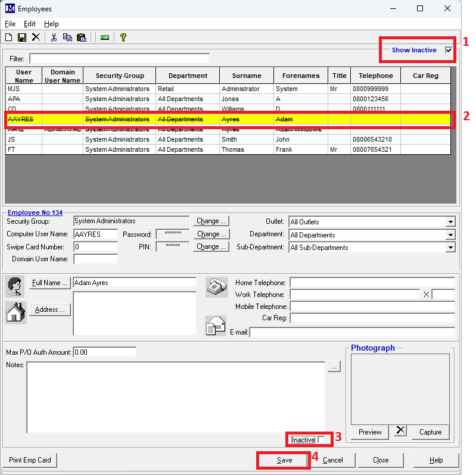Click the Paste clipboard toolbar icon

tap(82, 37)
